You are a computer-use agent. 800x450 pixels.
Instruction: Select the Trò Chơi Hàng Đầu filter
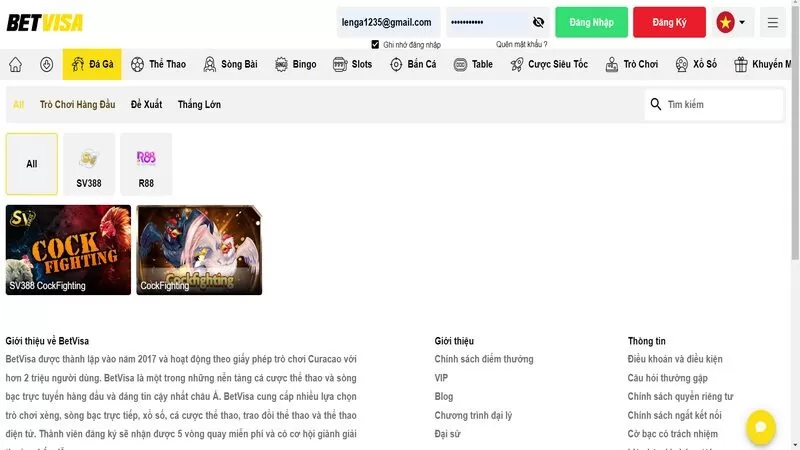(78, 104)
